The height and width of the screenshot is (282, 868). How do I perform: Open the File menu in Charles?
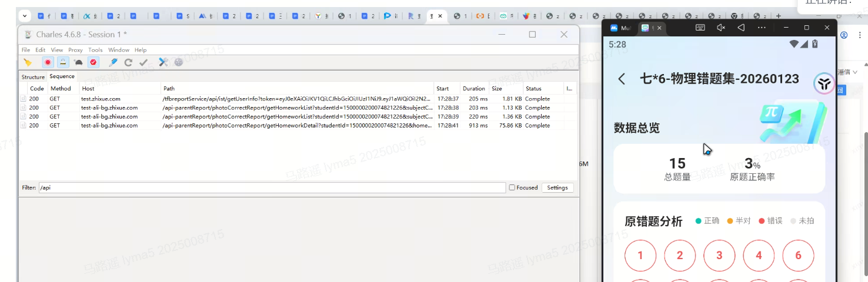point(26,50)
